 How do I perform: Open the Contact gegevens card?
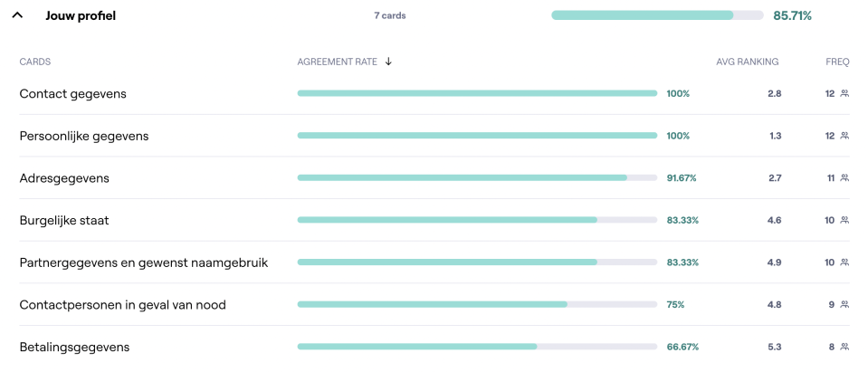click(x=73, y=93)
